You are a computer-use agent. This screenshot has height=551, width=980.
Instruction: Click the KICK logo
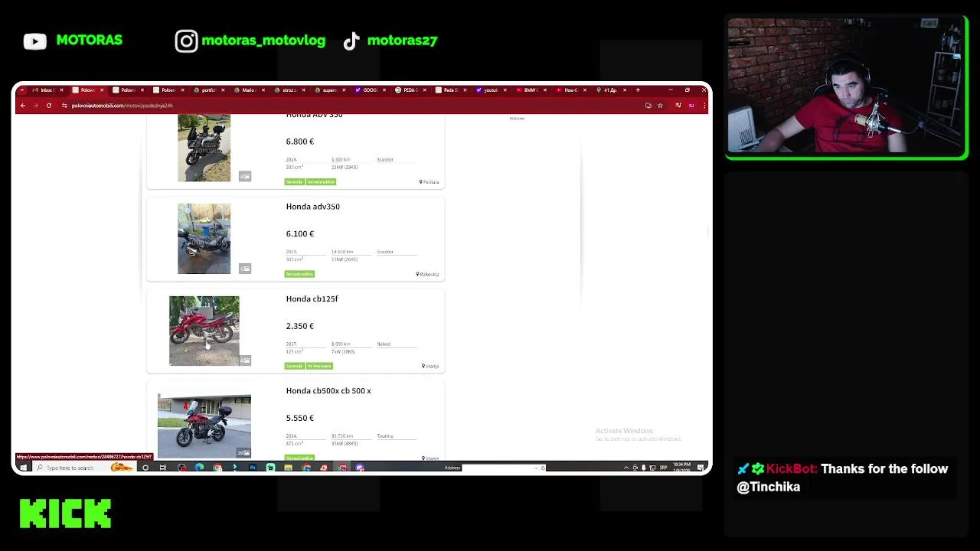pos(66,514)
